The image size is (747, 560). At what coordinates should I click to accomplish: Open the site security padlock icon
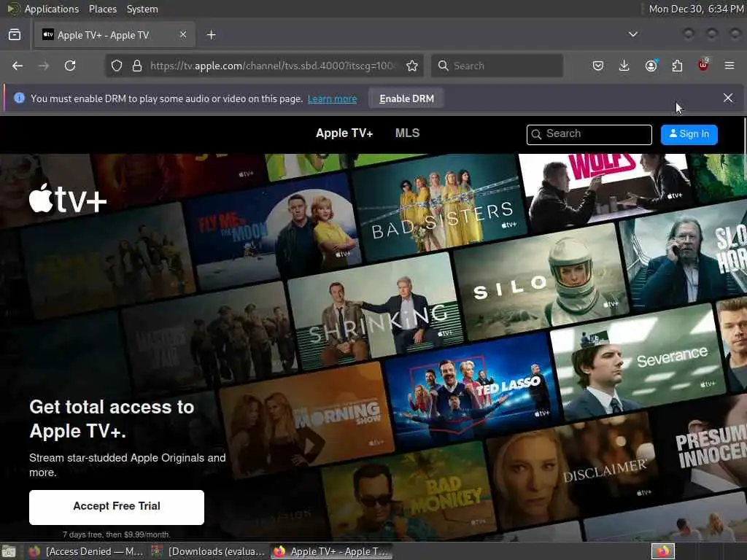(x=137, y=66)
